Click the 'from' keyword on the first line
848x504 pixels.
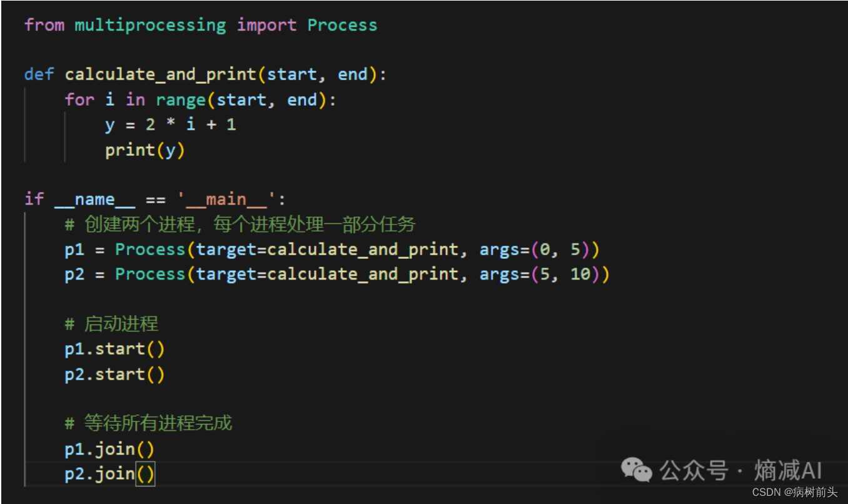pyautogui.click(x=44, y=26)
